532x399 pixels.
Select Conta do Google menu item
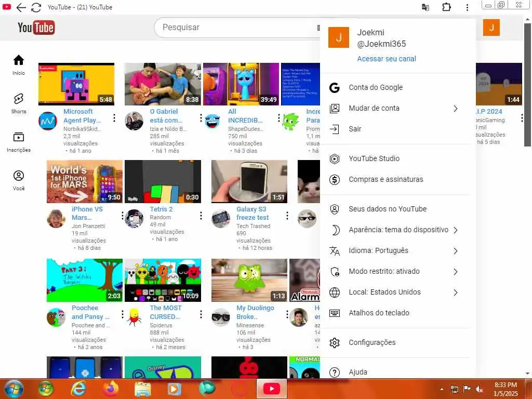(395, 87)
